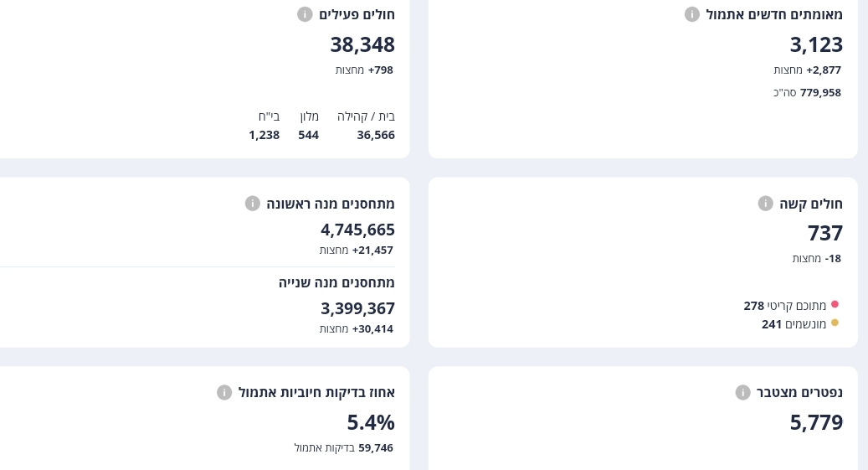Select the severe patients number 737

[824, 233]
